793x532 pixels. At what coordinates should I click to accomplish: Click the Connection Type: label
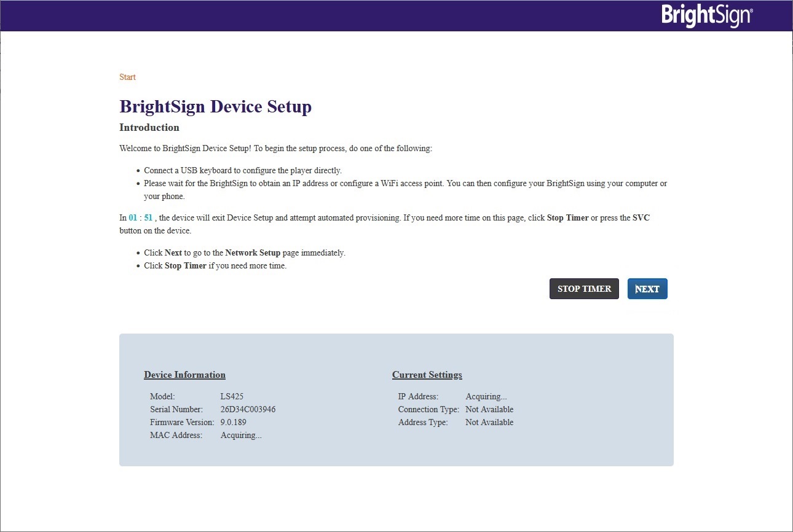pos(428,410)
